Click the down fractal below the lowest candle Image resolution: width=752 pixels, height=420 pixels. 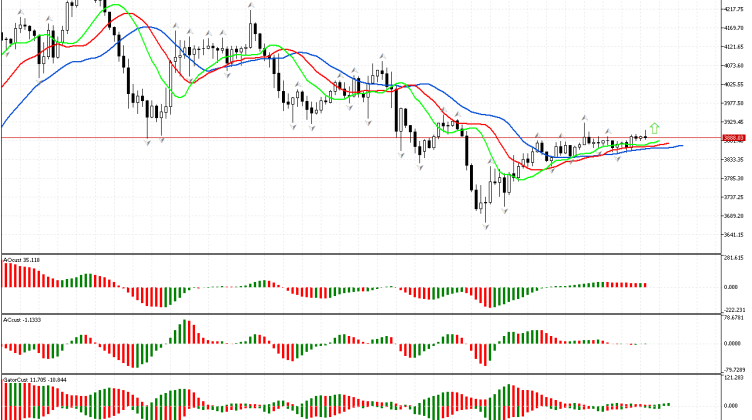(486, 229)
